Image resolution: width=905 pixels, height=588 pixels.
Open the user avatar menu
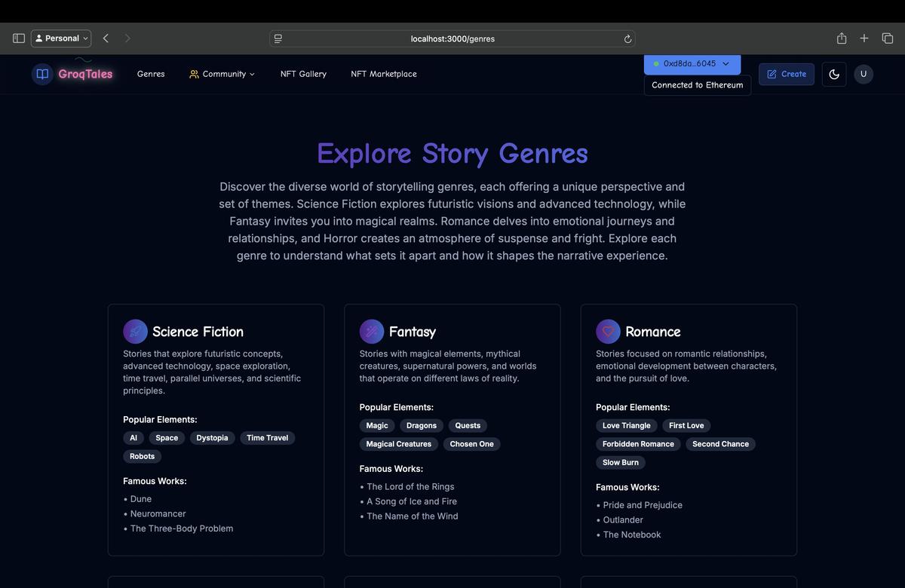tap(864, 74)
